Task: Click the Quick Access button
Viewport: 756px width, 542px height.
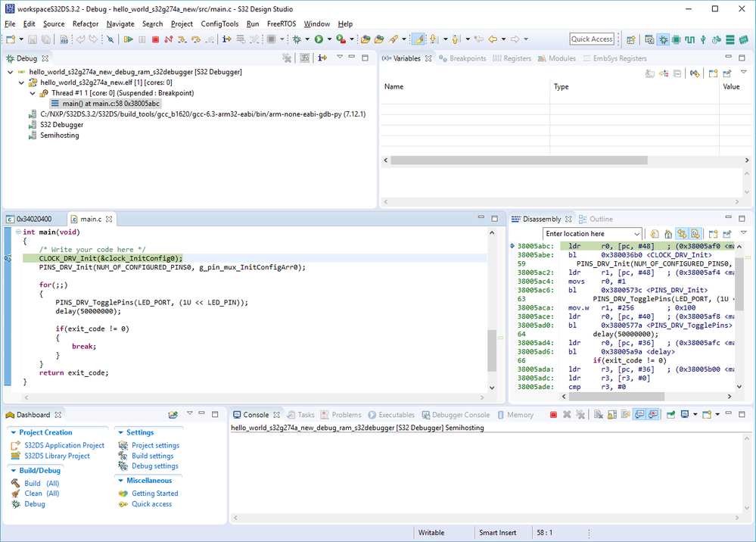Action: point(592,39)
